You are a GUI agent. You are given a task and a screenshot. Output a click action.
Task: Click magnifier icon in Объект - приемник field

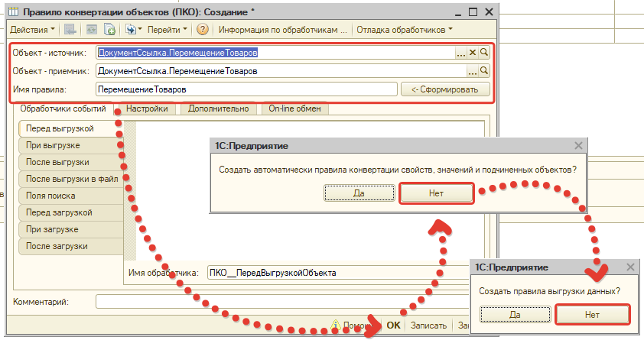pos(484,71)
